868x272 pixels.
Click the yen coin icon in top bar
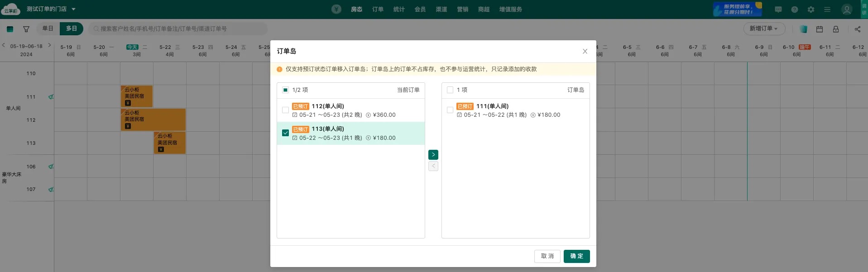pyautogui.click(x=336, y=9)
